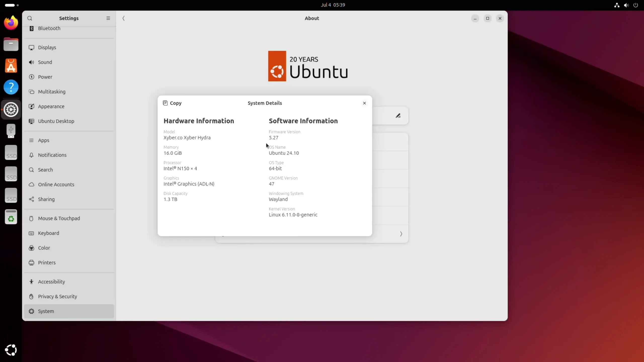Screen dimensions: 644x362
Task: Click the Printers icon in sidebar
Action: tap(31, 263)
